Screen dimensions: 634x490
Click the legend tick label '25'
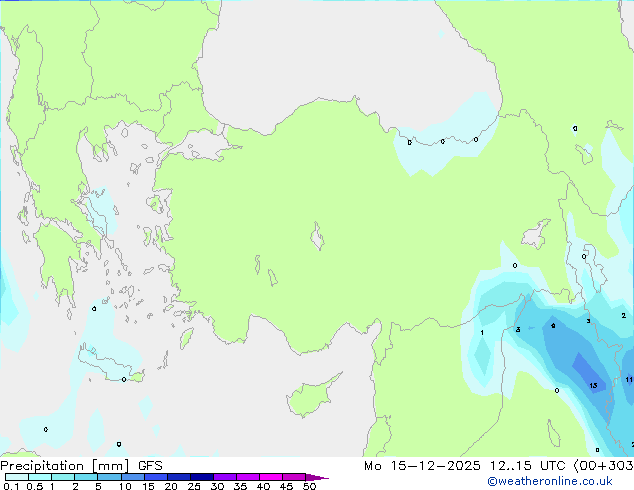pyautogui.click(x=194, y=486)
